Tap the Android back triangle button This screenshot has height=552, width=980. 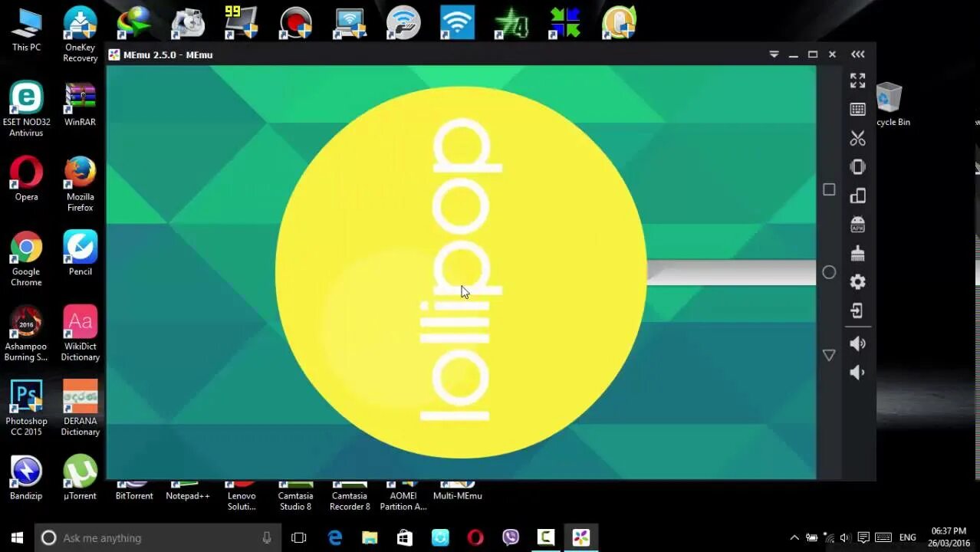tap(829, 355)
